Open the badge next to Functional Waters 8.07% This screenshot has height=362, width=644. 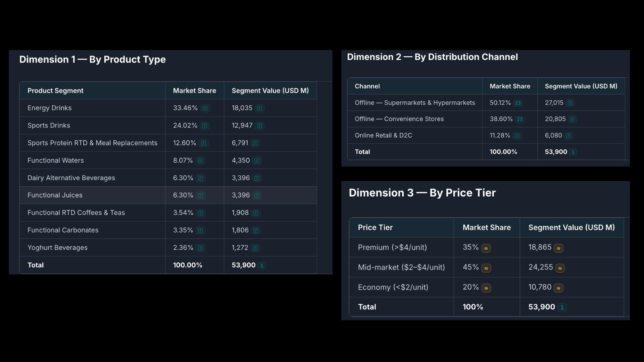(x=200, y=161)
